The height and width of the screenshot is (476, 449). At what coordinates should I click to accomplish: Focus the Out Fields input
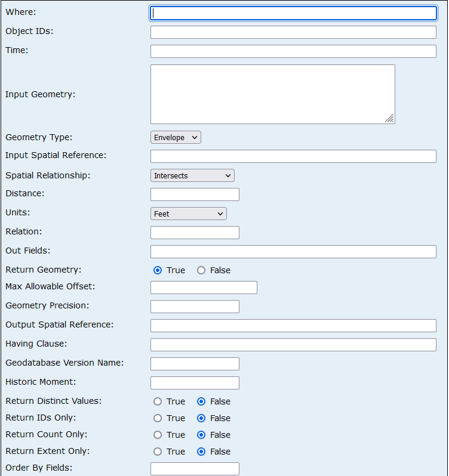click(293, 252)
